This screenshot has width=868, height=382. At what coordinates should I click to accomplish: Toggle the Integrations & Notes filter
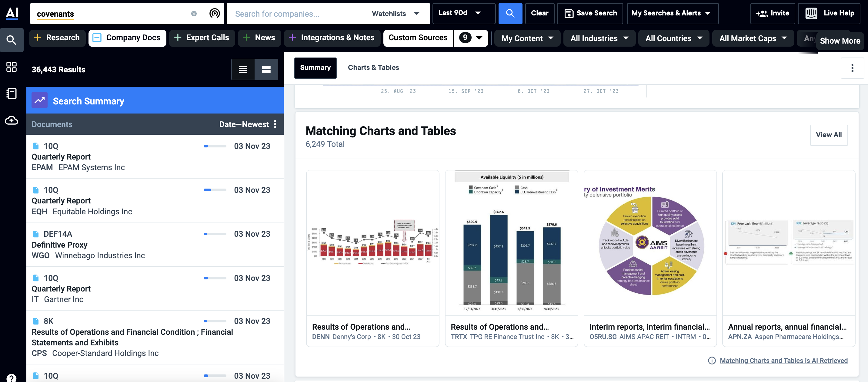332,38
